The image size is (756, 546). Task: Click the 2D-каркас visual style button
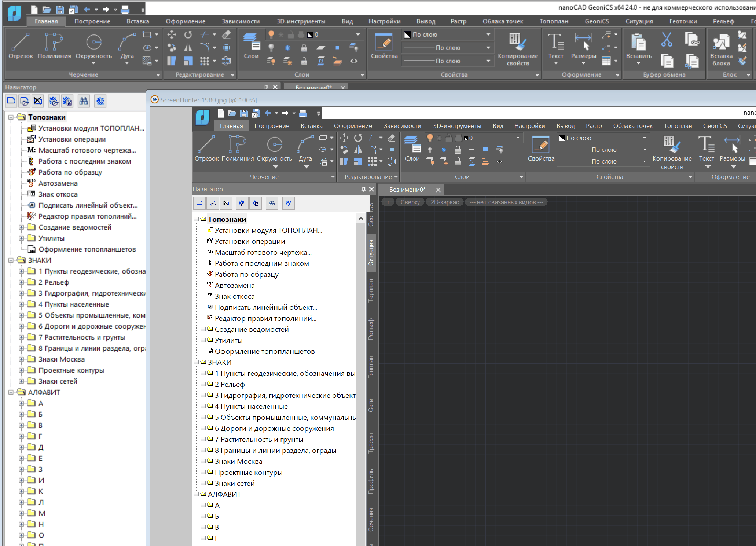tap(444, 202)
